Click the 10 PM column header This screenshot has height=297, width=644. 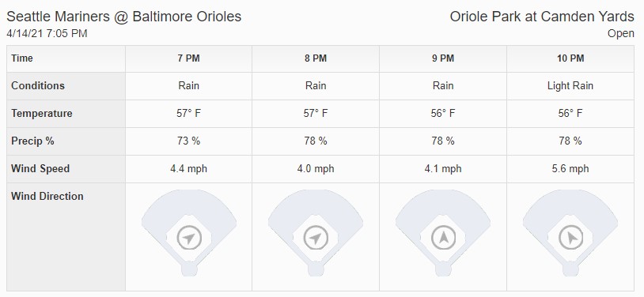(x=570, y=58)
